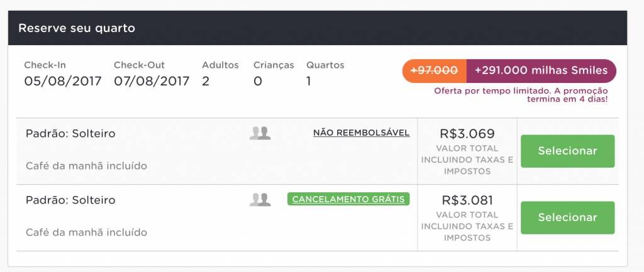Click Café da manhã incluído on the first room

coord(86,166)
